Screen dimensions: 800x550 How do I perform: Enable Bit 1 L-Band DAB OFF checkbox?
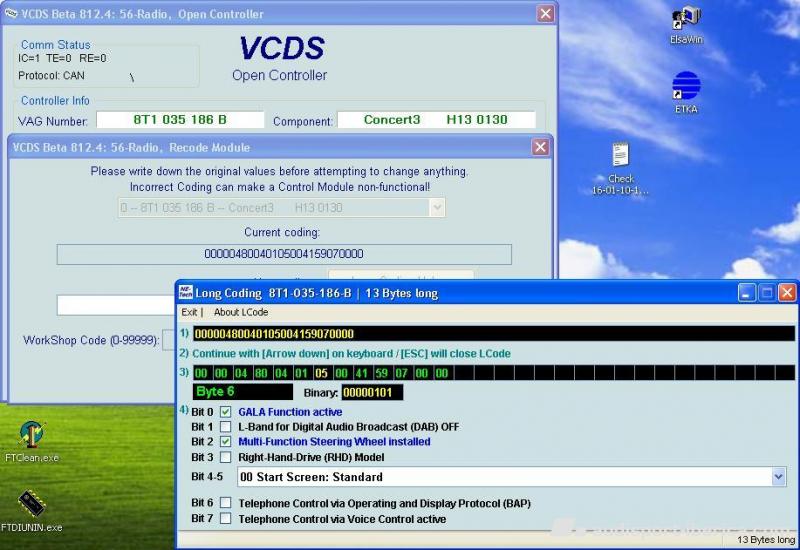pyautogui.click(x=226, y=427)
